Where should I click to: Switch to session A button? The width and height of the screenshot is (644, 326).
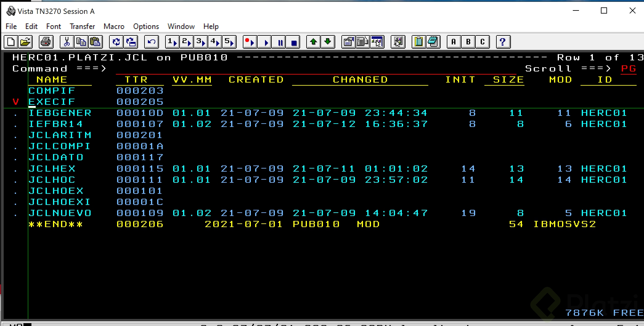(454, 42)
